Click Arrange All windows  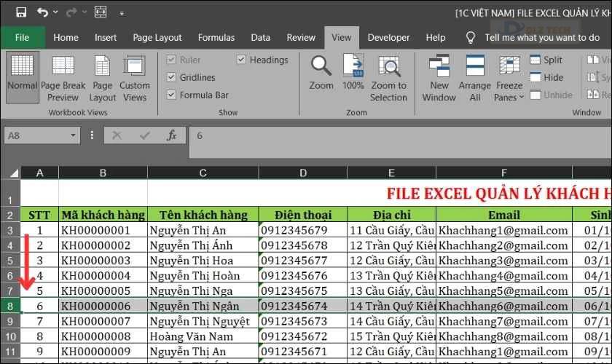(475, 79)
